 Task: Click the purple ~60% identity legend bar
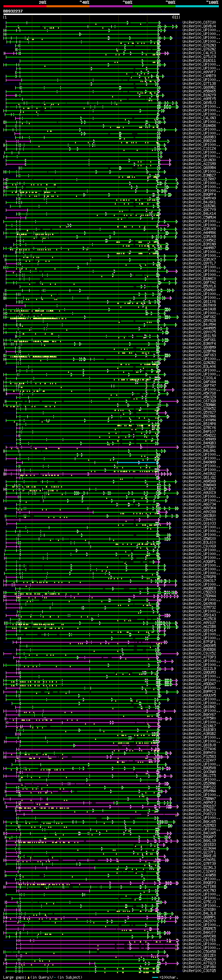(111, 6)
